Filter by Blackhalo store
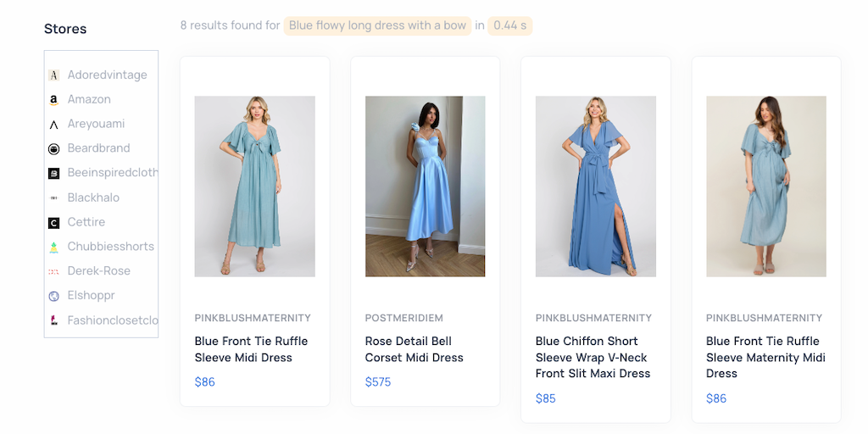This screenshot has width=868, height=434. [x=93, y=198]
